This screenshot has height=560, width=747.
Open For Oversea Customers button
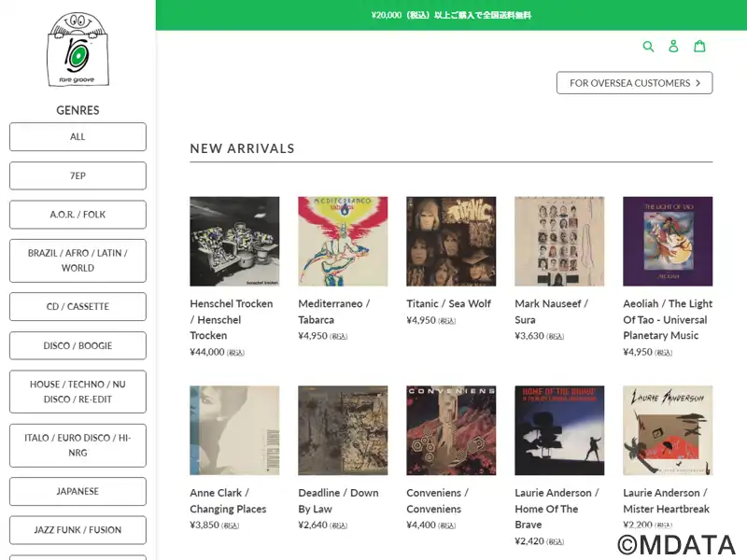coord(634,83)
